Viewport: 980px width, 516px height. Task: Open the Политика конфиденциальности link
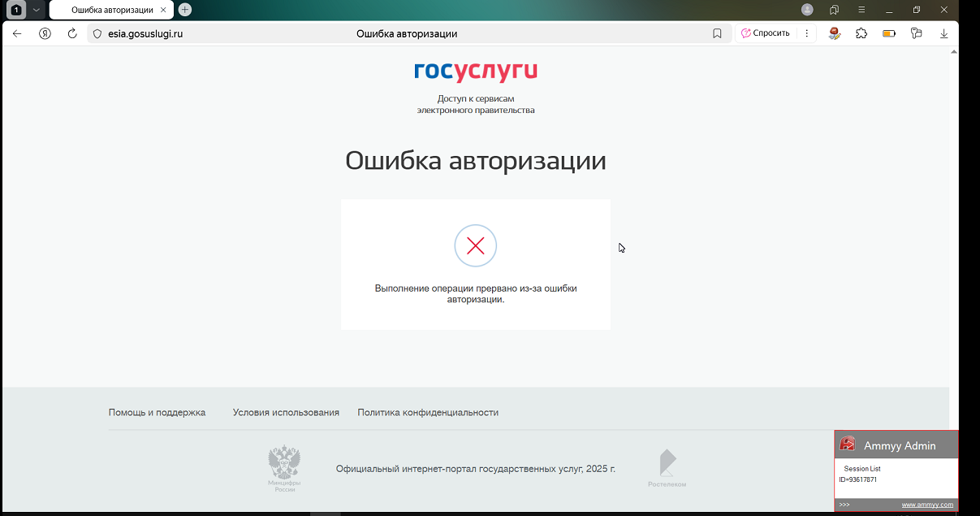coord(428,412)
